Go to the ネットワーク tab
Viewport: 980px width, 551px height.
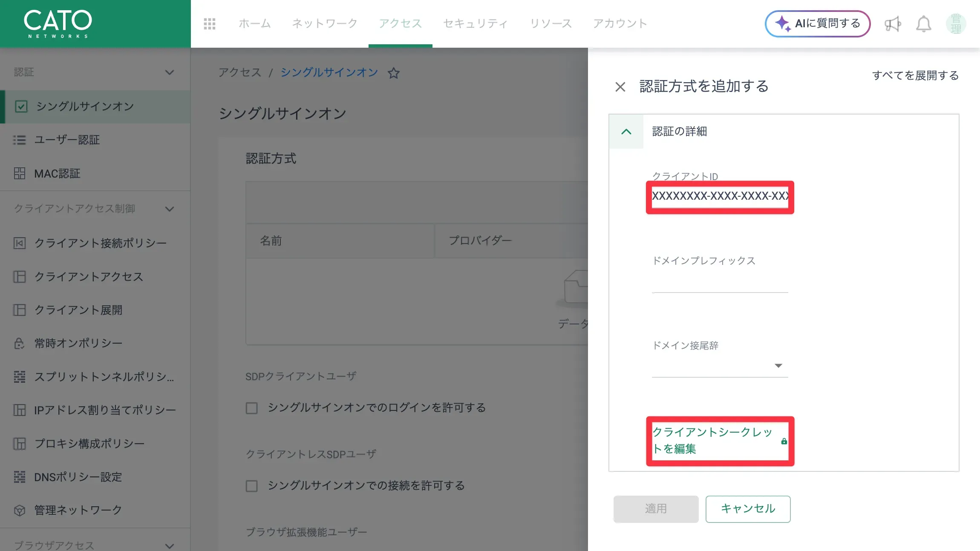pyautogui.click(x=325, y=23)
